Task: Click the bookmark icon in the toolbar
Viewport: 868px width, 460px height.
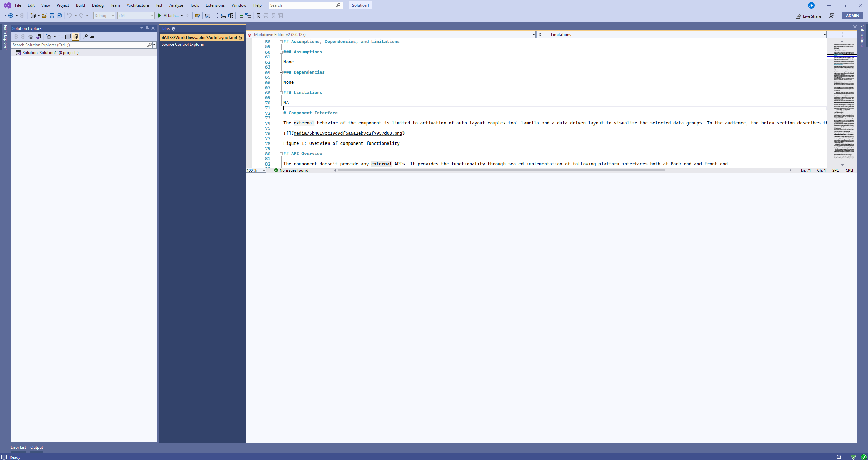Action: pyautogui.click(x=258, y=16)
